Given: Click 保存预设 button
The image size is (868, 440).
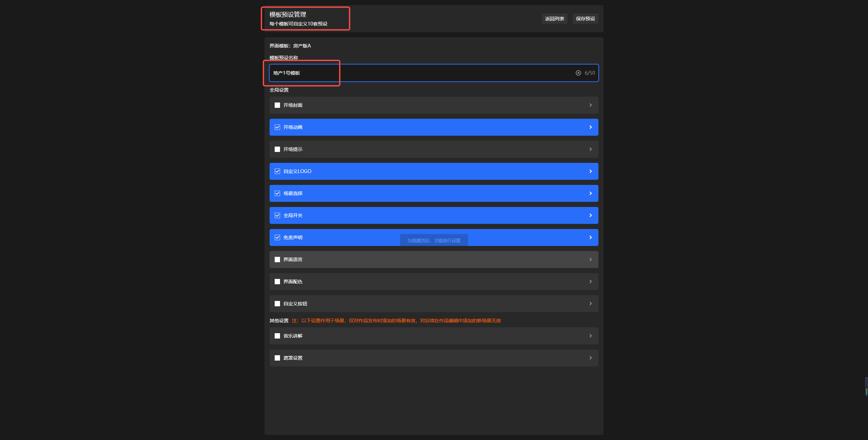Looking at the screenshot, I should pyautogui.click(x=585, y=19).
